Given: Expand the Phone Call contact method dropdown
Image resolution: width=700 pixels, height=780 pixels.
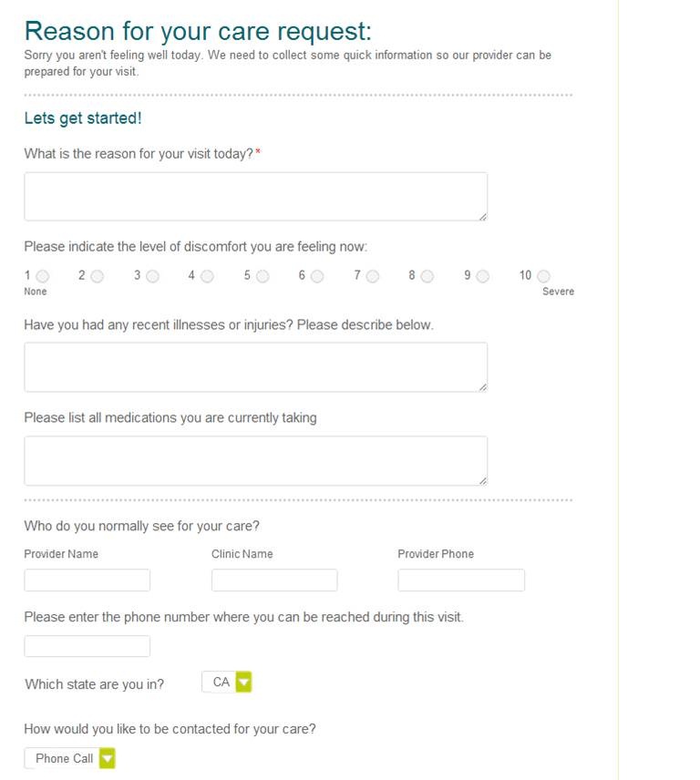Looking at the screenshot, I should tap(108, 758).
